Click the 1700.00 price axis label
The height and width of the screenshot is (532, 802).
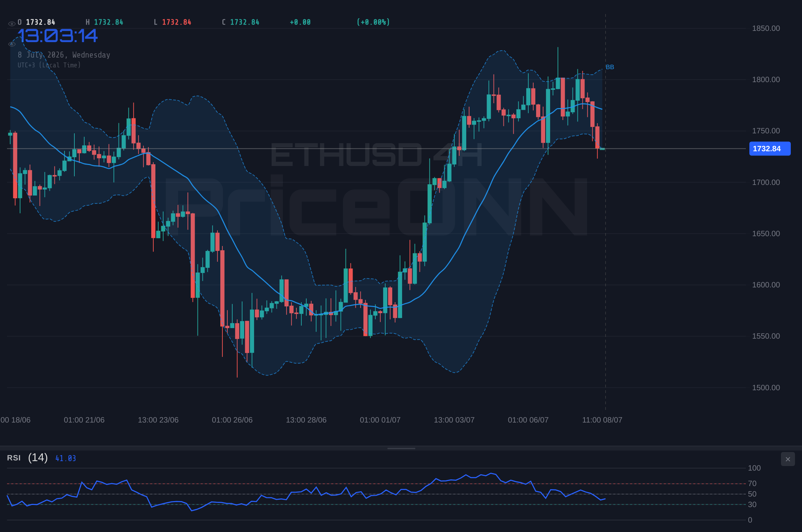click(766, 182)
